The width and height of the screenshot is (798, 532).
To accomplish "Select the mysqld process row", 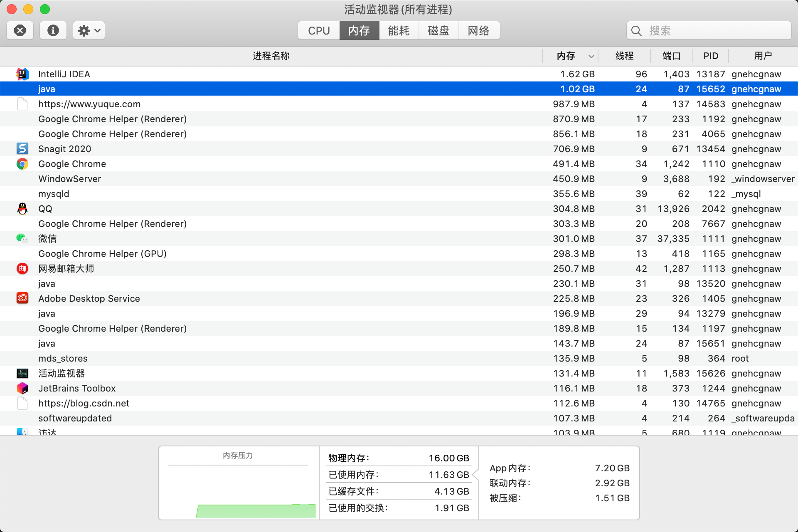I will coord(399,194).
